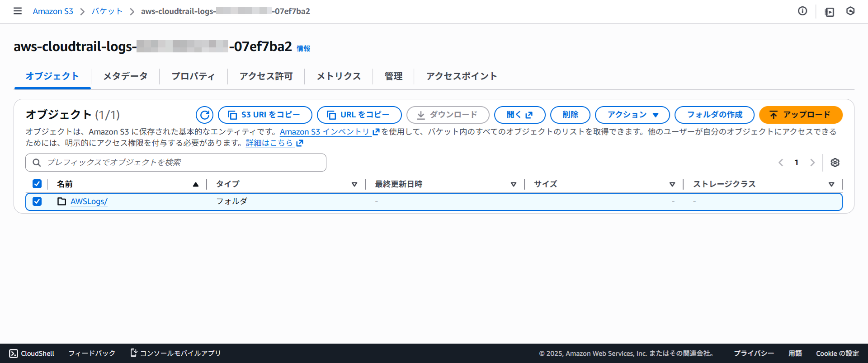Switch to the プロパティ tab
The image size is (868, 363).
coord(193,76)
